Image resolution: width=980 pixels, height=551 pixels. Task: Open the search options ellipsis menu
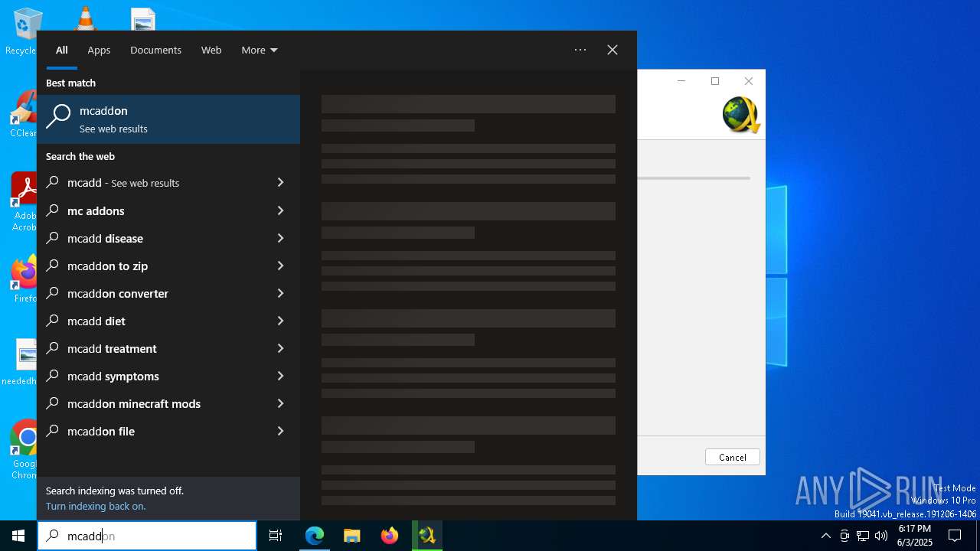point(580,50)
